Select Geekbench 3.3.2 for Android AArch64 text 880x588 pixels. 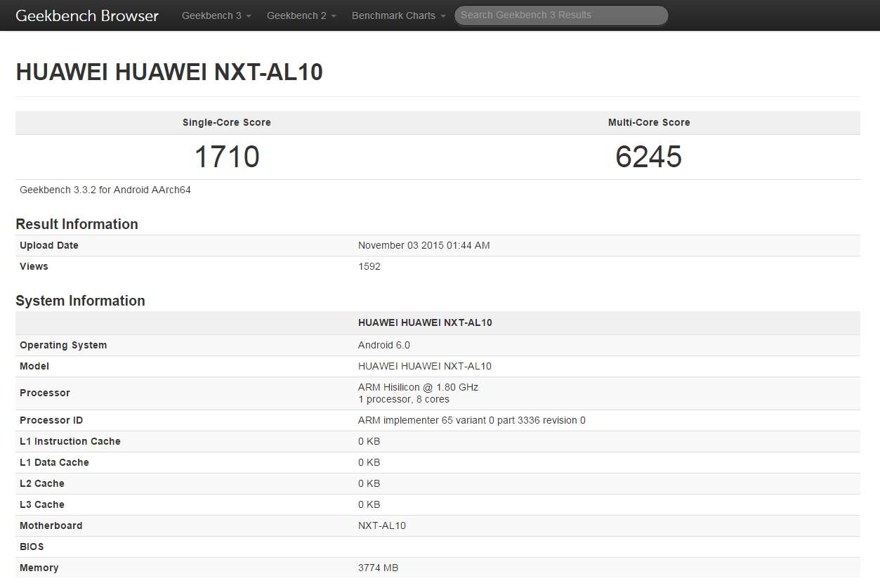click(105, 190)
